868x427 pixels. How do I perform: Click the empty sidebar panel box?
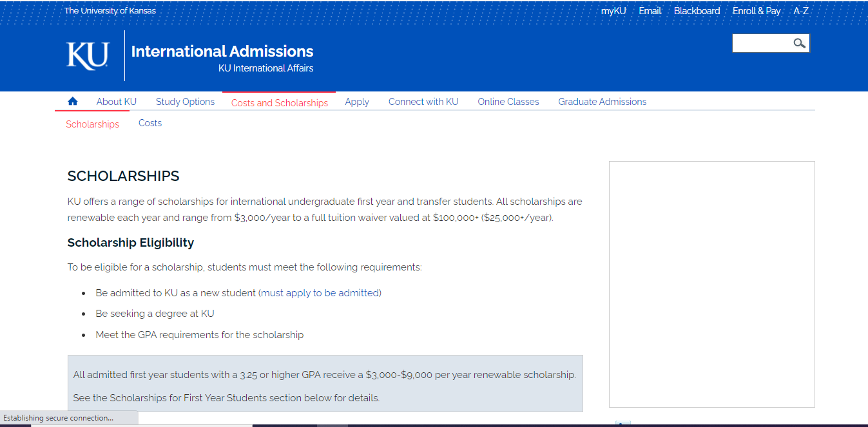pyautogui.click(x=712, y=284)
